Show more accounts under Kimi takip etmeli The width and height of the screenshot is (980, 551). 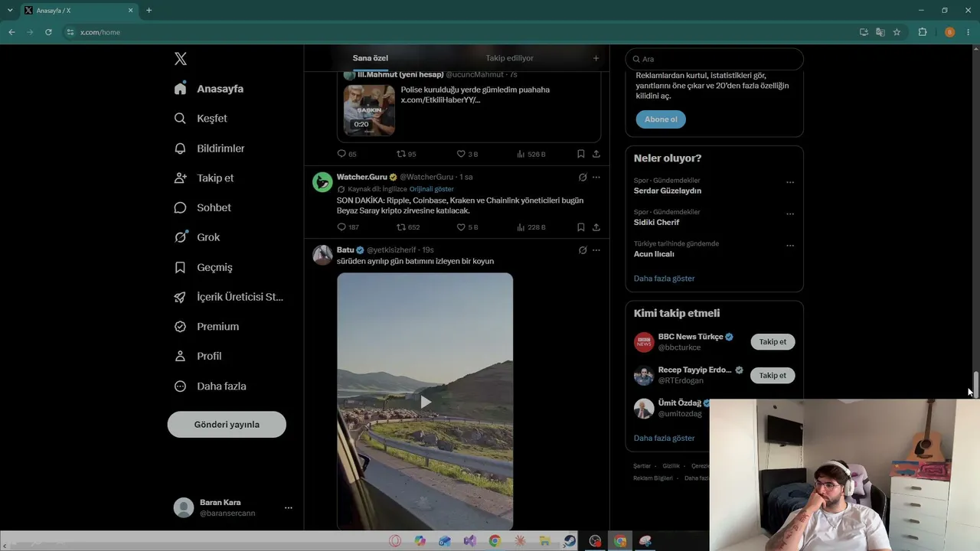pos(665,439)
